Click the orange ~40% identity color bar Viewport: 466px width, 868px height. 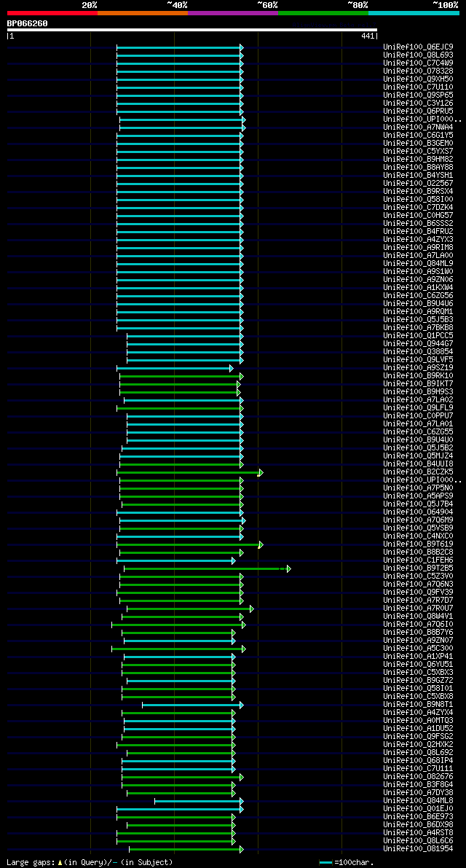point(143,12)
